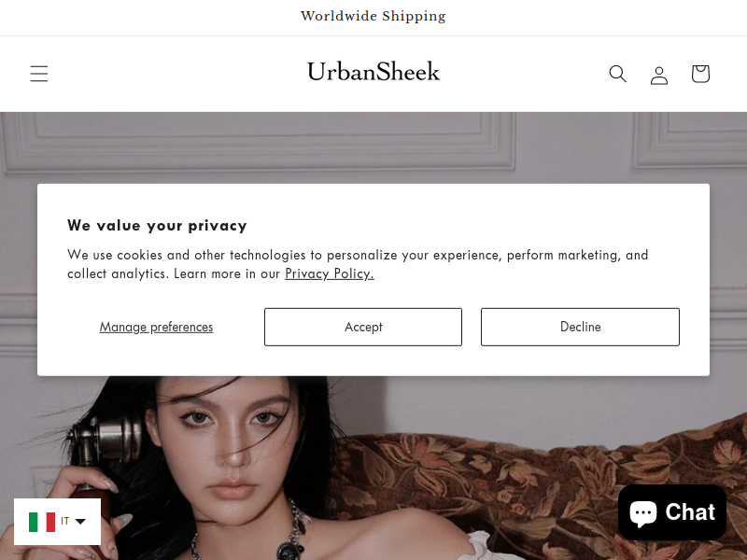Click the Italian flag icon

[42, 522]
